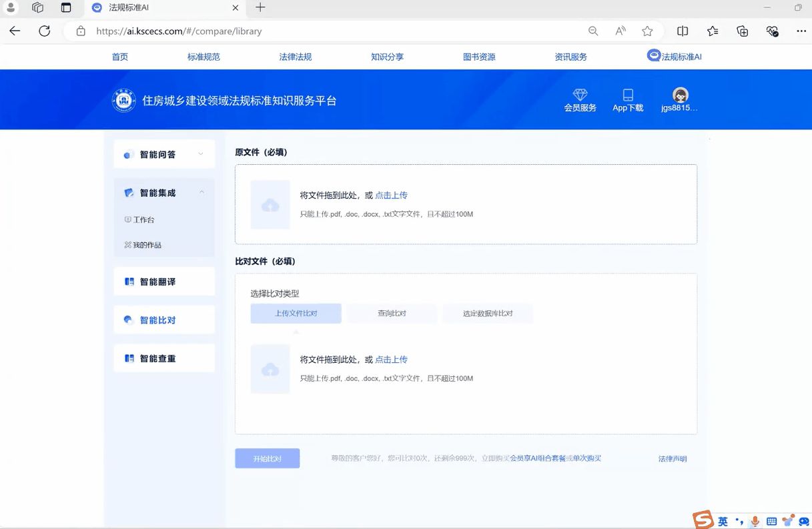Click the 比对文件 upload cloud icon
Screen dimensions: 812x529
270,369
